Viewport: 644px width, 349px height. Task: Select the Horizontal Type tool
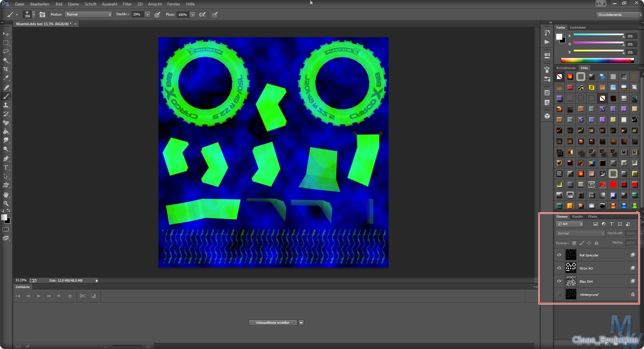point(6,167)
